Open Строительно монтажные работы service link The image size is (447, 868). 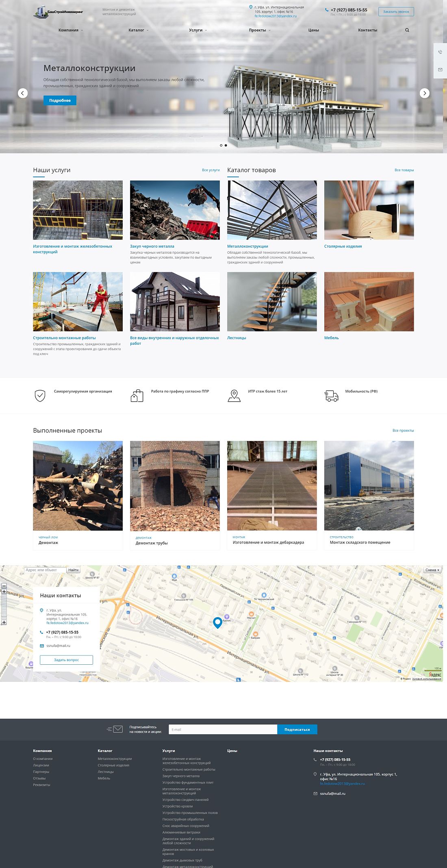(64, 338)
